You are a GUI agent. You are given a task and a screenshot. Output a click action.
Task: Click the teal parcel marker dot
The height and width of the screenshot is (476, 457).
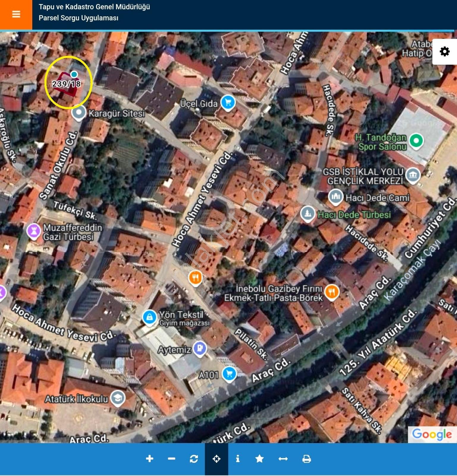[x=74, y=74]
